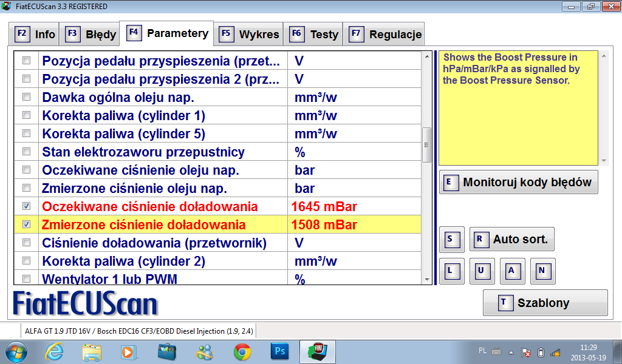Tick Korekta paliwa (cylinder 2) checkbox

click(x=26, y=261)
